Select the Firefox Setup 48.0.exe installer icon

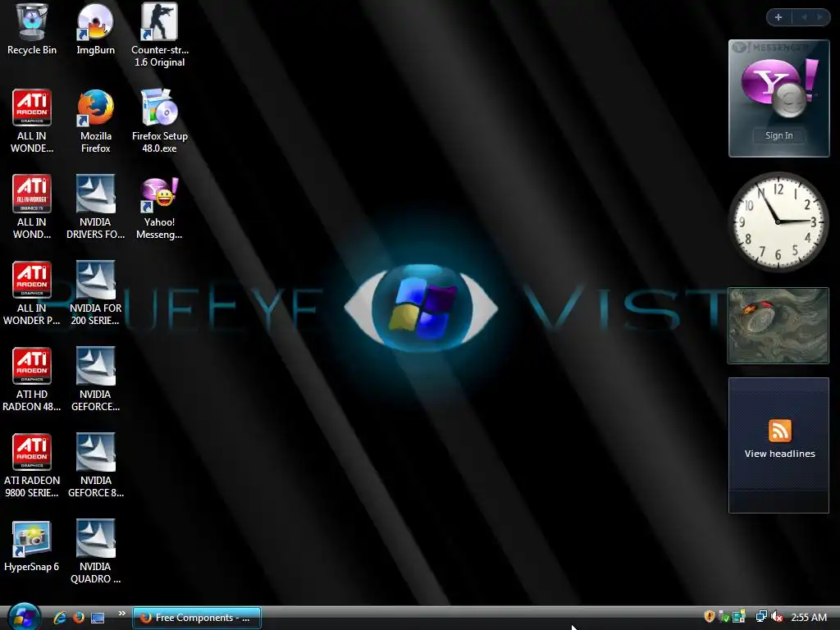point(160,121)
